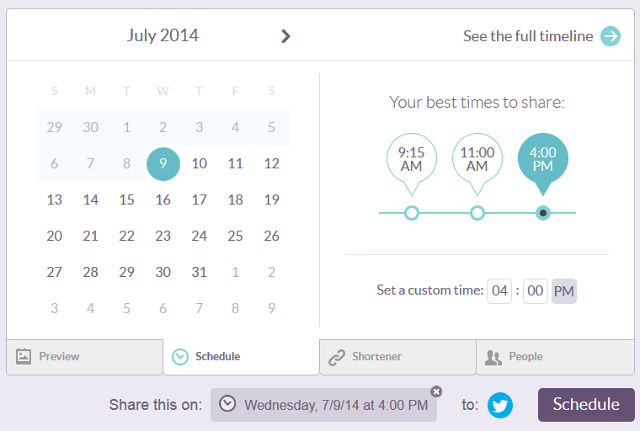Click the purple Schedule button

click(x=586, y=404)
